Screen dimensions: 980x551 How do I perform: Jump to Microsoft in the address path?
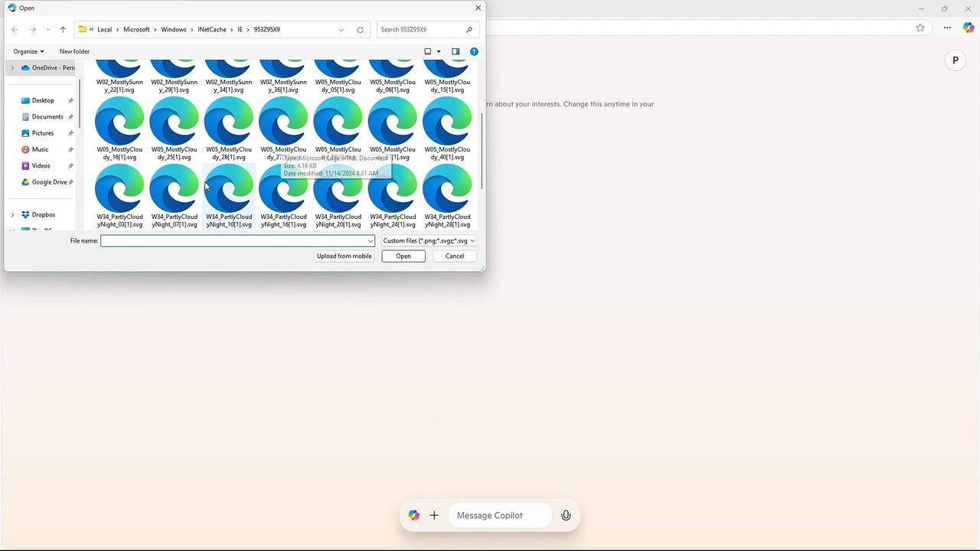pos(136,30)
